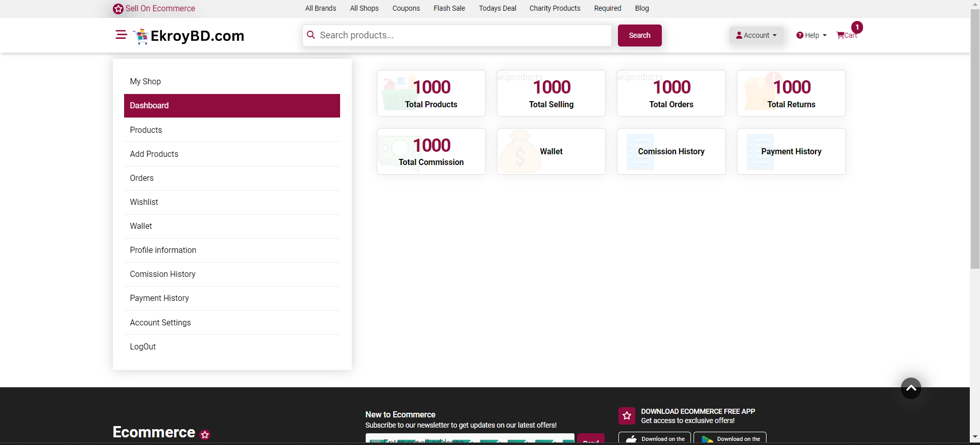Open the Total Products card
Viewport: 980px width, 445px height.
pyautogui.click(x=431, y=93)
